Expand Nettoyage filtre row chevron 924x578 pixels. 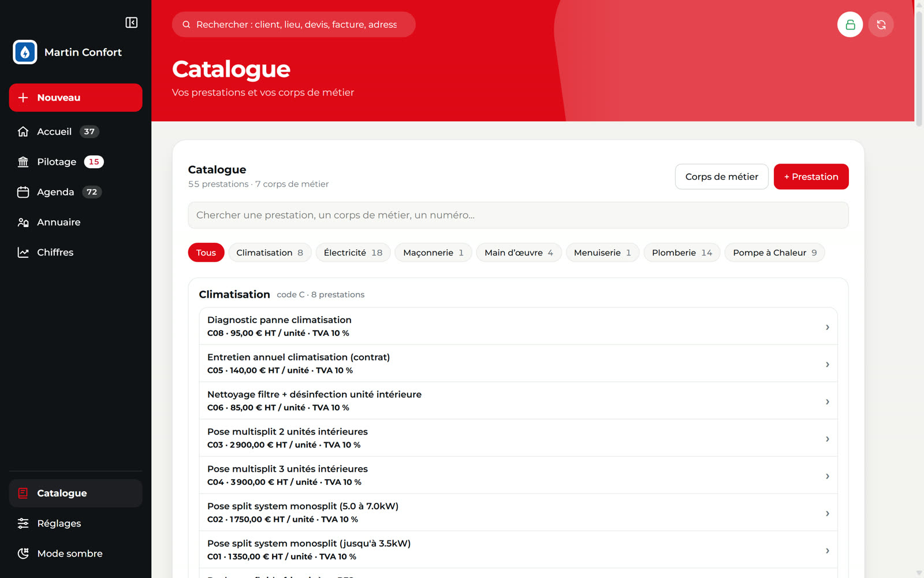click(x=828, y=402)
